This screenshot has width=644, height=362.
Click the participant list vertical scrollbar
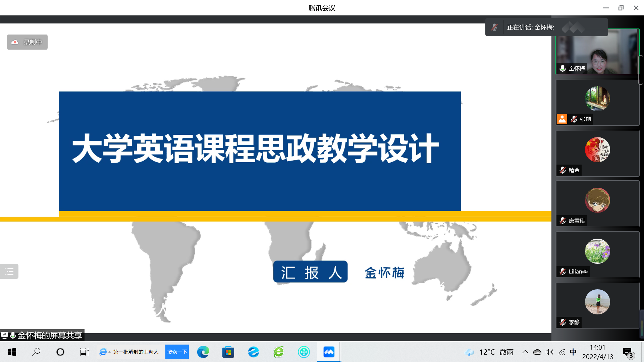tap(641, 70)
